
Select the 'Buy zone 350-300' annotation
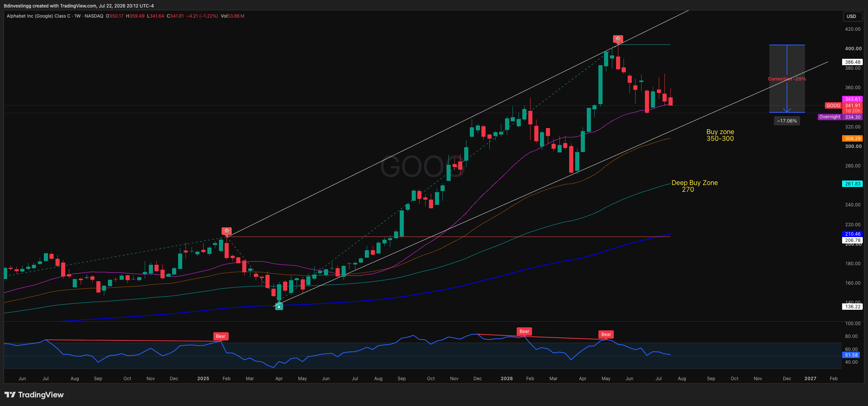[x=720, y=135]
